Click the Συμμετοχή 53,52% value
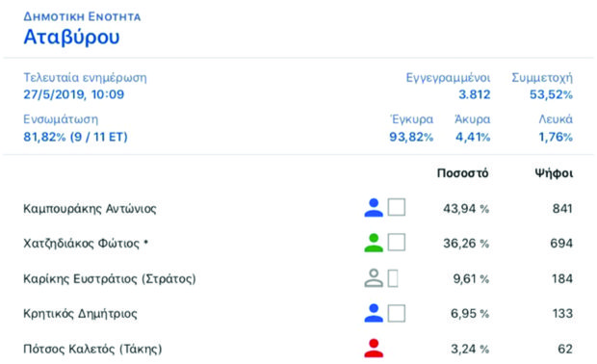The width and height of the screenshot is (597, 364). [551, 94]
